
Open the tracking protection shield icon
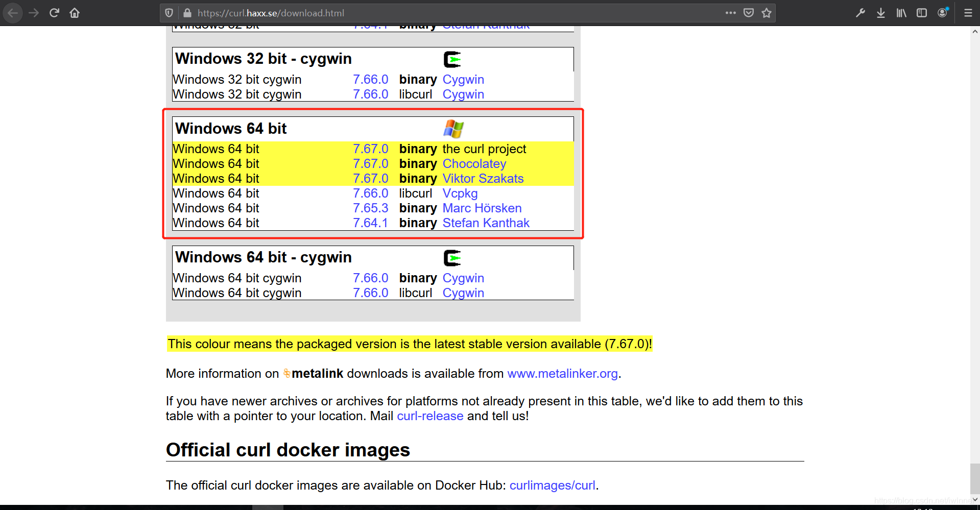[x=169, y=13]
